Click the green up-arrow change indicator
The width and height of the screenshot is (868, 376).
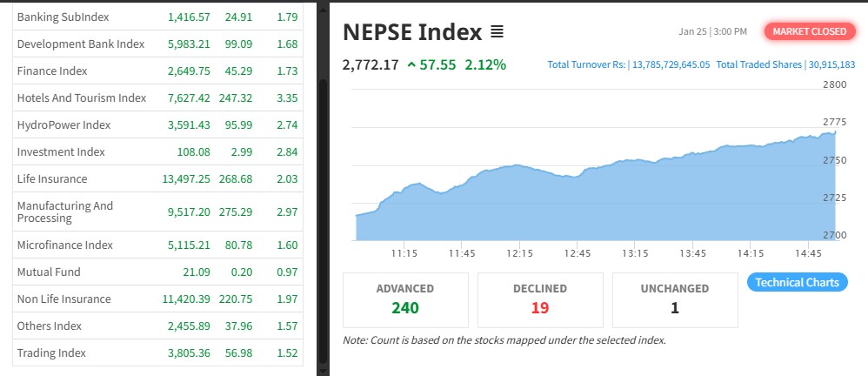tap(411, 64)
